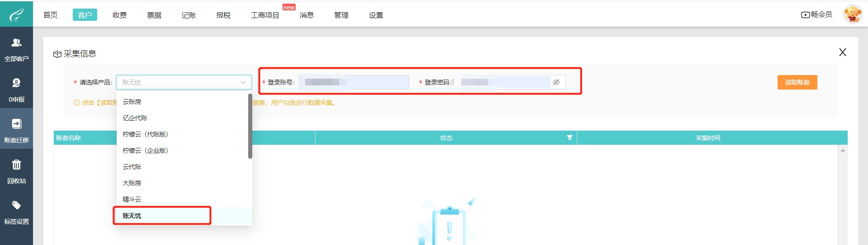Choose 大账房 from the product list
868x245 pixels.
coord(183,183)
